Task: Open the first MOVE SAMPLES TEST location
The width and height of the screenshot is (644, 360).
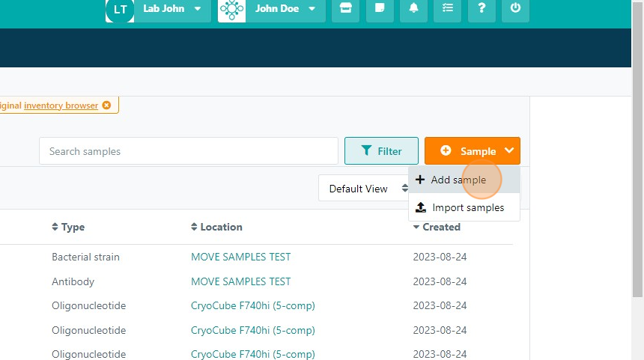Action: click(x=240, y=257)
